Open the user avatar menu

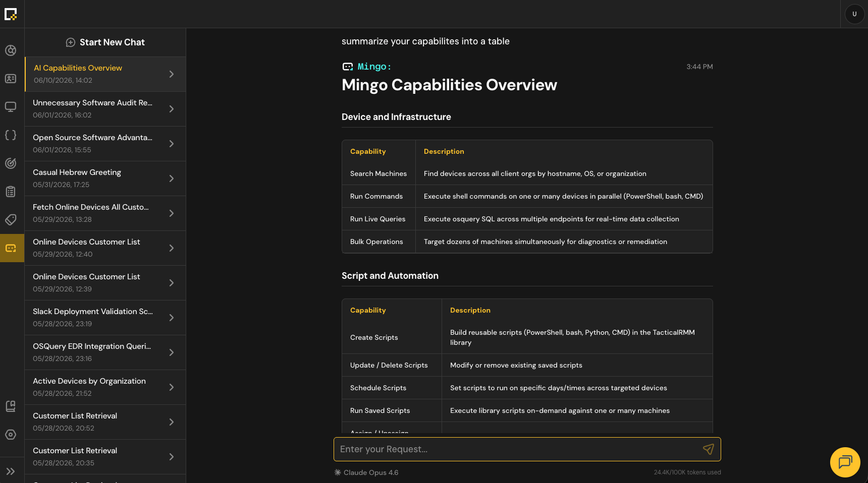coord(854,14)
